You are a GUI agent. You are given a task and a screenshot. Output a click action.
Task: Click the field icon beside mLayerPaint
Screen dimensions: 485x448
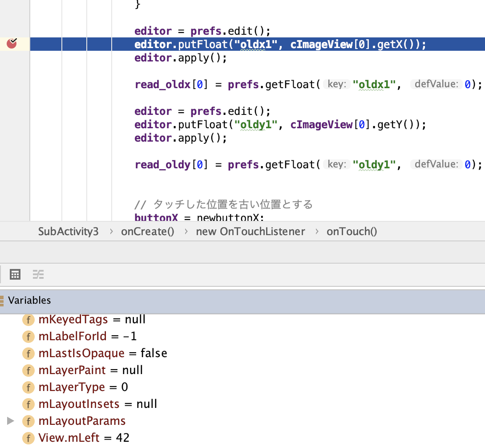(x=28, y=371)
